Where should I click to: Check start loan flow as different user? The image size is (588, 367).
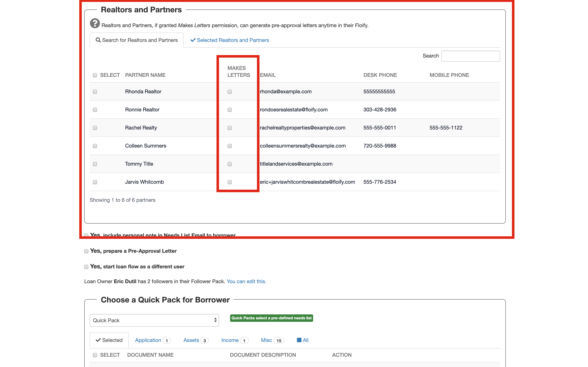point(86,267)
